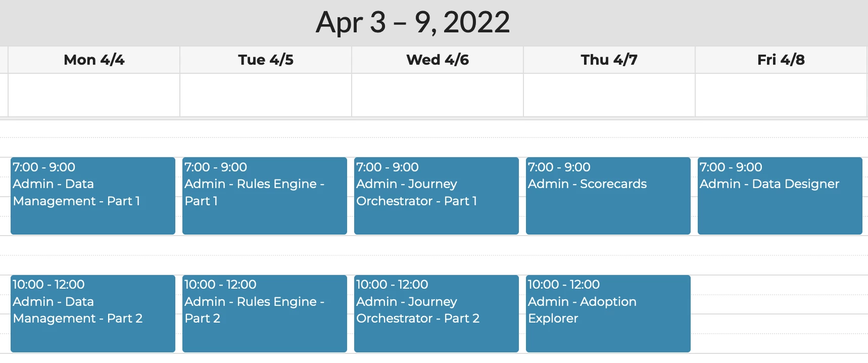Image resolution: width=868 pixels, height=363 pixels.
Task: Select Admin - Rules Engine Part 2 session
Action: [265, 313]
